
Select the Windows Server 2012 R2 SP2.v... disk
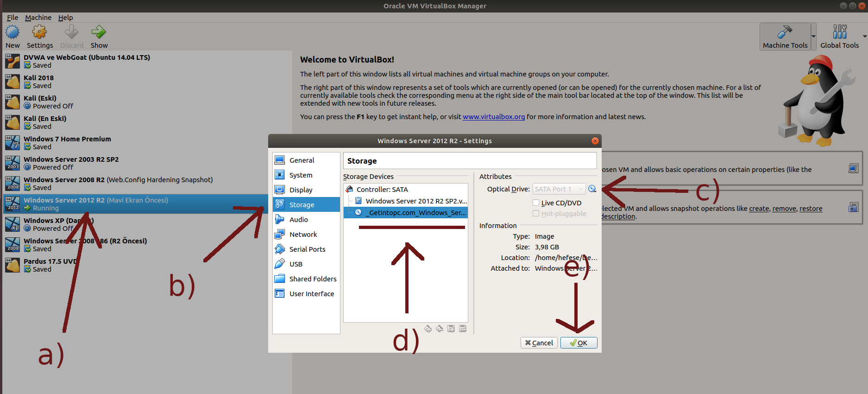pos(406,201)
